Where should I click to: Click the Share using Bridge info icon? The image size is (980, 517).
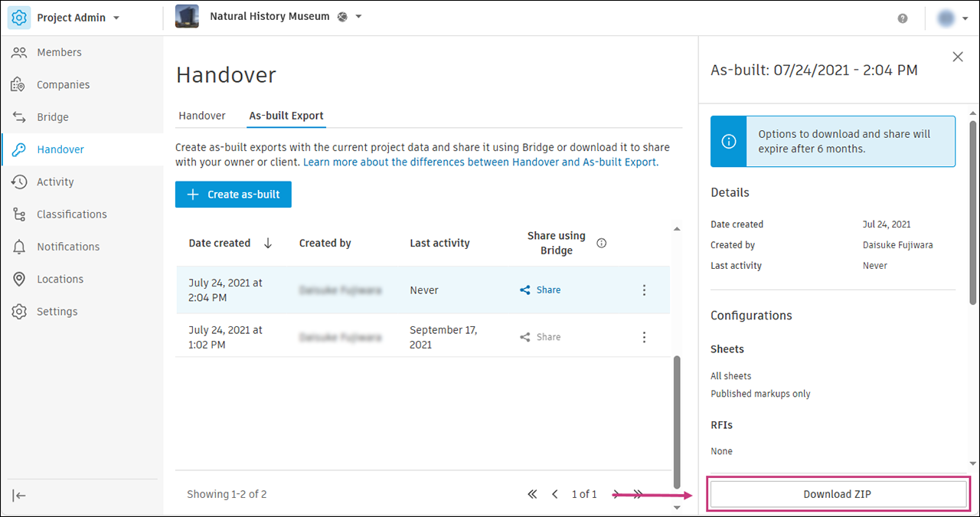point(602,244)
